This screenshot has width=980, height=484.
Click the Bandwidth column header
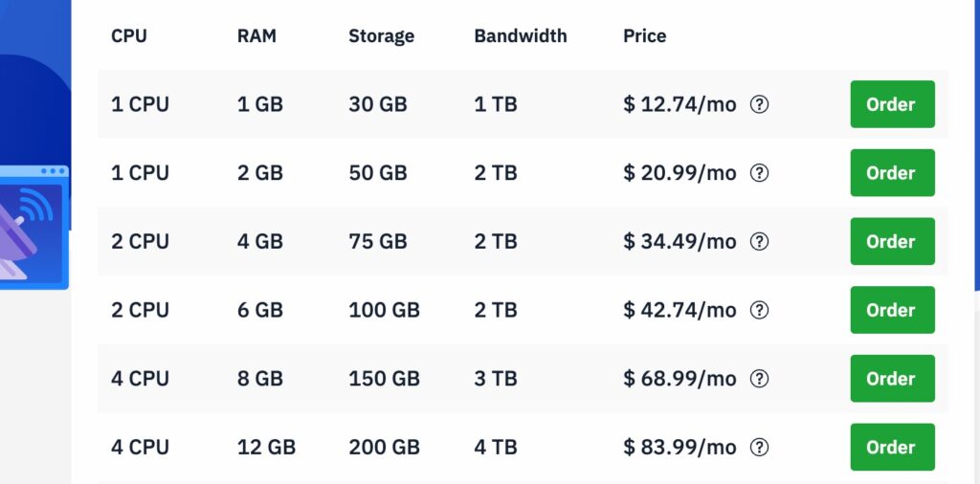(x=520, y=36)
